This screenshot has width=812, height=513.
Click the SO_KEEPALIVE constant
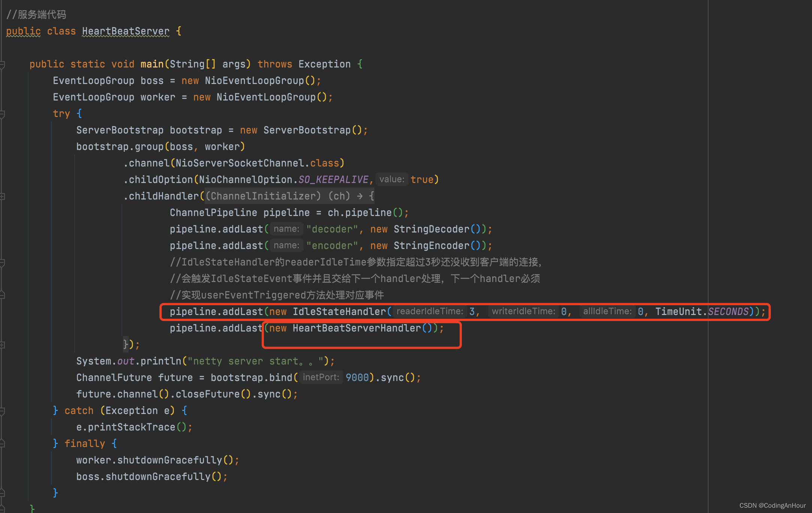coord(333,180)
